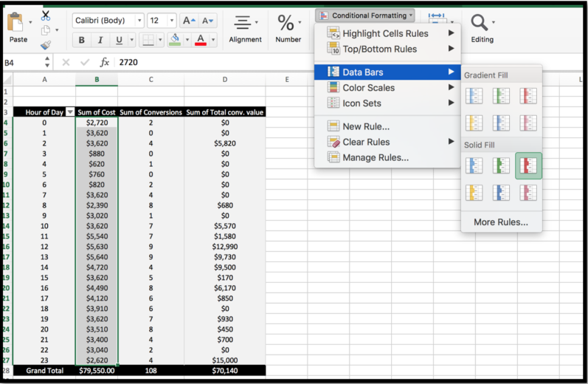Image resolution: width=588 pixels, height=384 pixels.
Task: Toggle underline formatting
Action: coord(119,40)
